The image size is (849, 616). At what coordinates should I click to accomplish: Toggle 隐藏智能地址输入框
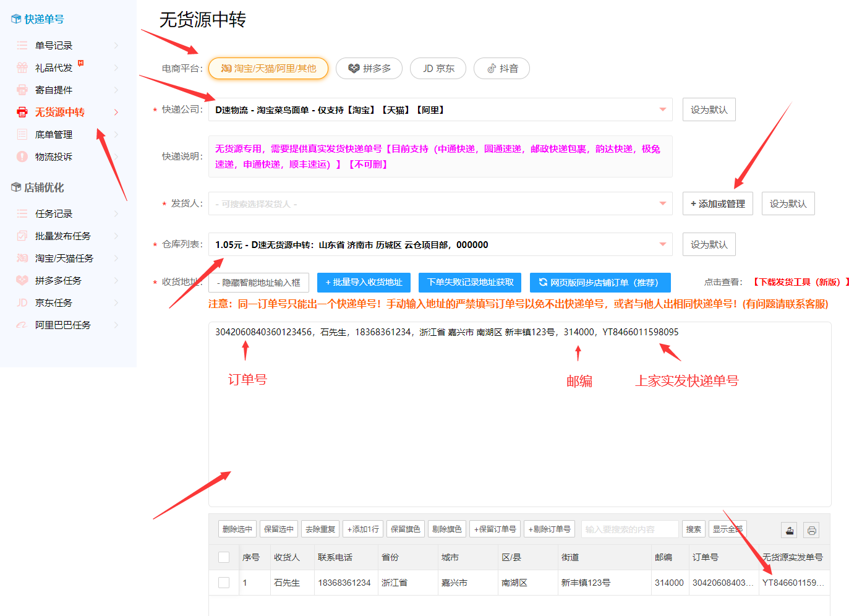259,282
